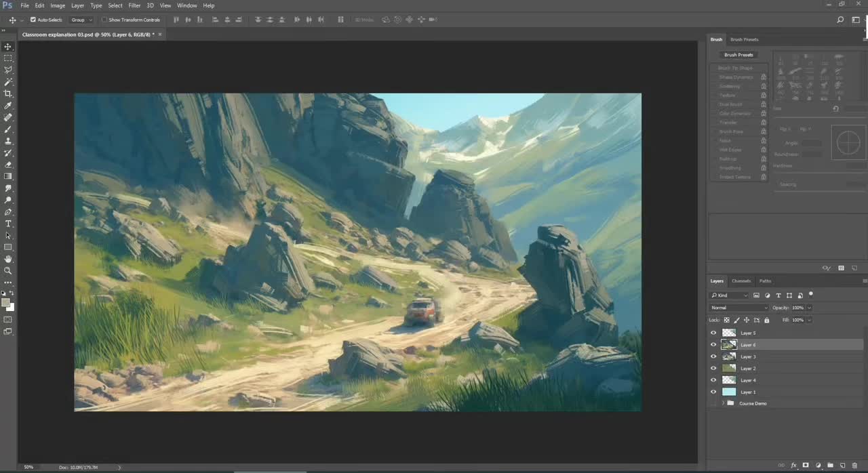This screenshot has width=868, height=473.
Task: Click the Brush Presets button
Action: (738, 55)
